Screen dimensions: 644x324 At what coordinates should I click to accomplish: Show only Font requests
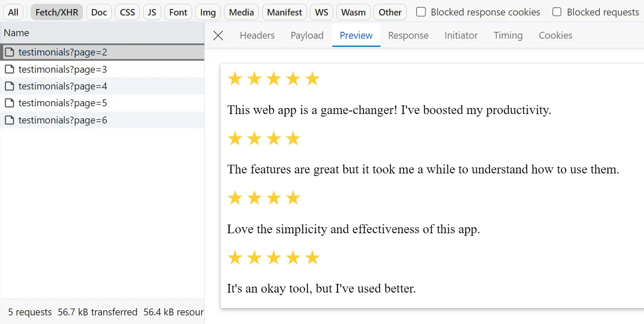(178, 12)
